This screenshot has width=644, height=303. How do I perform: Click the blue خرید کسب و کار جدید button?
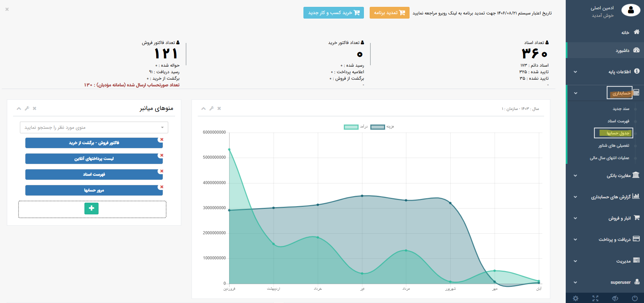[333, 13]
